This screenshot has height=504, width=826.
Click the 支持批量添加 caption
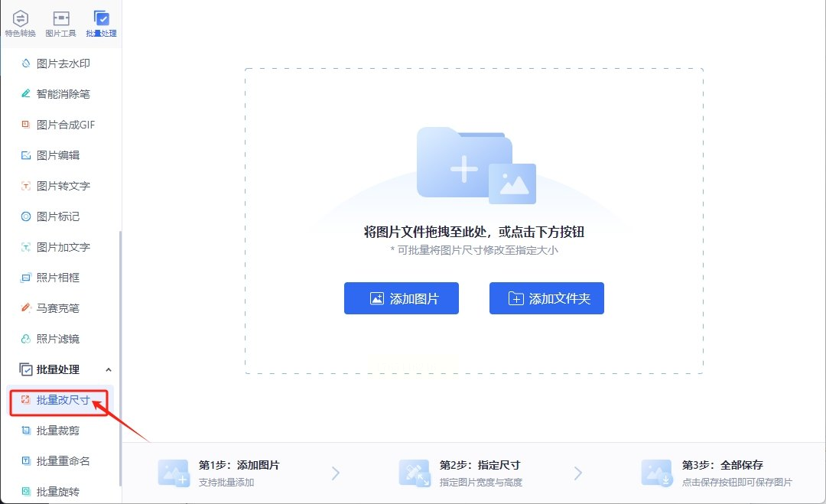point(226,482)
